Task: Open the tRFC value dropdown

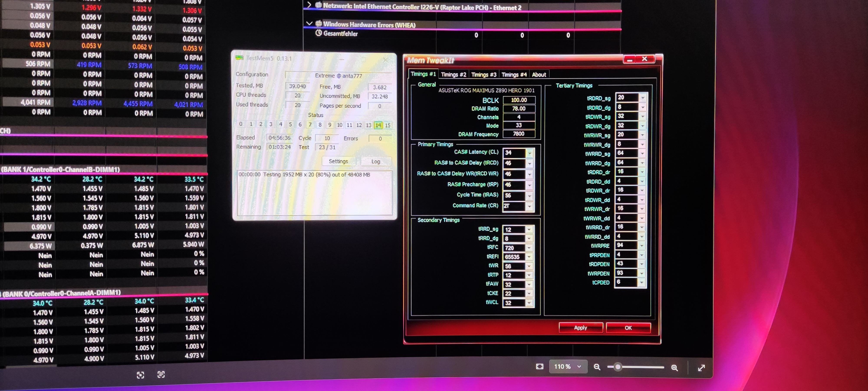Action: pos(529,248)
